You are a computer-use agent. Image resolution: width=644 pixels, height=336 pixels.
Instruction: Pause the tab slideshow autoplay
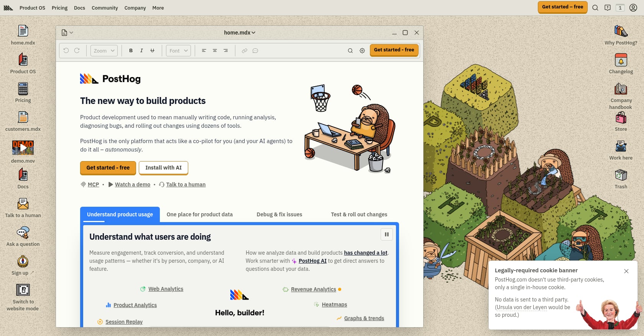pyautogui.click(x=386, y=234)
